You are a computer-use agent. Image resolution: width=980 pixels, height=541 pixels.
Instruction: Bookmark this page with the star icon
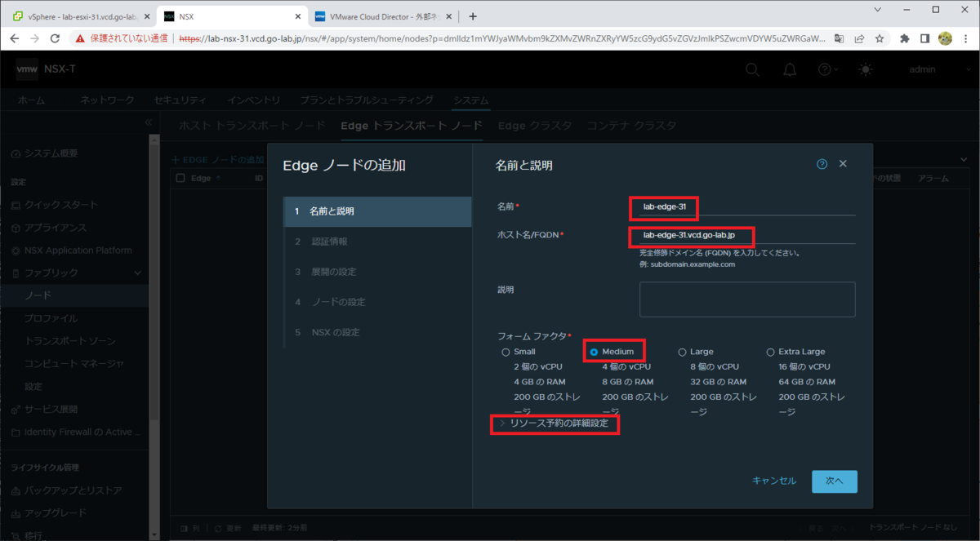click(x=880, y=38)
